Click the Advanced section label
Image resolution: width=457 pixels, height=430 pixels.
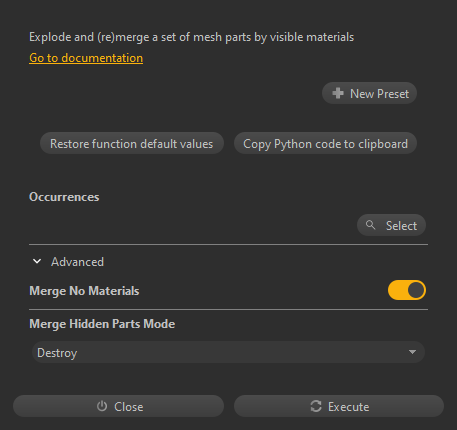coord(77,262)
